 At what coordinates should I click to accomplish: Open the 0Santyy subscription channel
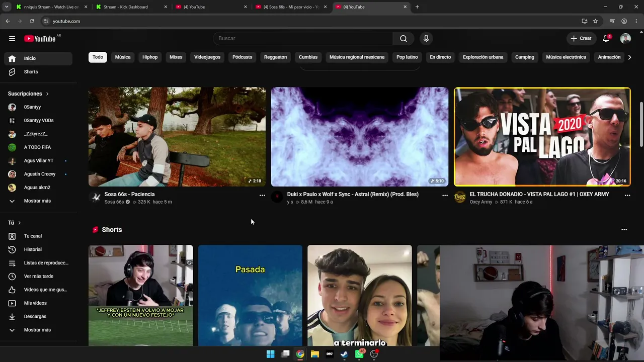coord(38,107)
